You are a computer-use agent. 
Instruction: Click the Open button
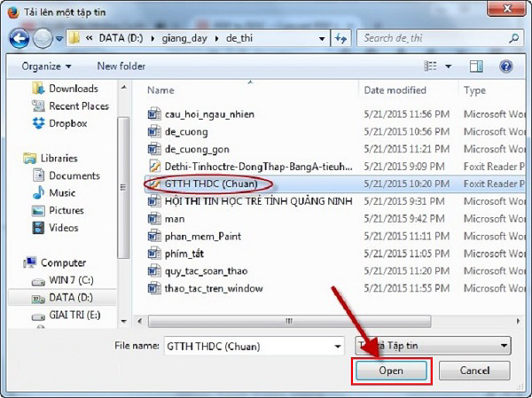[391, 371]
